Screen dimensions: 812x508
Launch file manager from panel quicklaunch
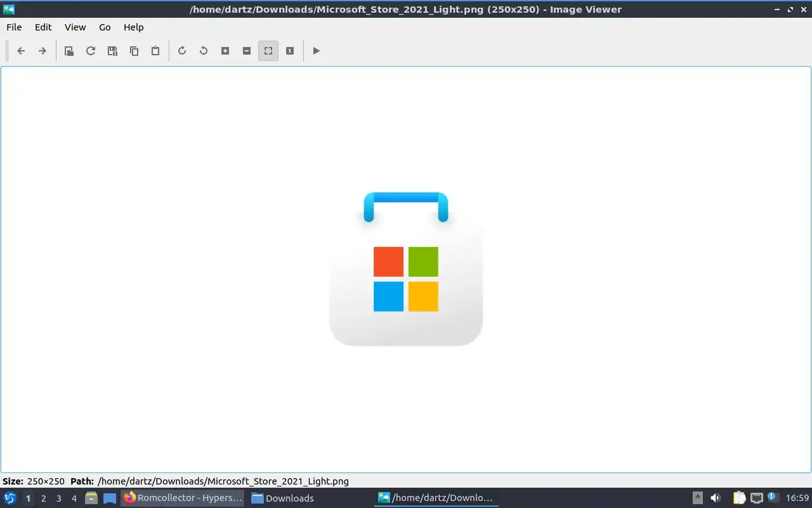91,498
